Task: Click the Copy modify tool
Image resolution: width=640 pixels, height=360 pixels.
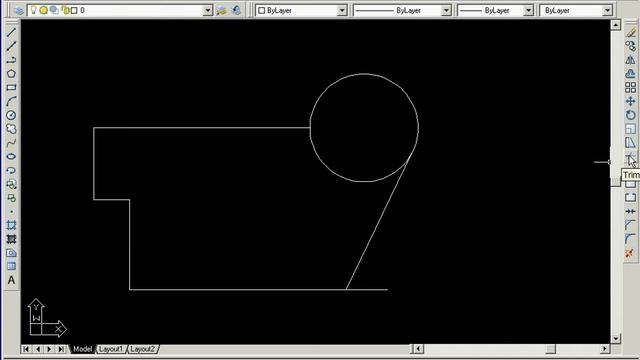Action: coord(631,47)
